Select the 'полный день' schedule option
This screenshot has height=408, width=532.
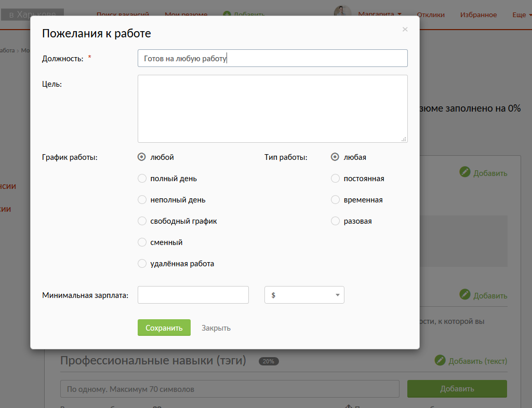[x=142, y=179]
